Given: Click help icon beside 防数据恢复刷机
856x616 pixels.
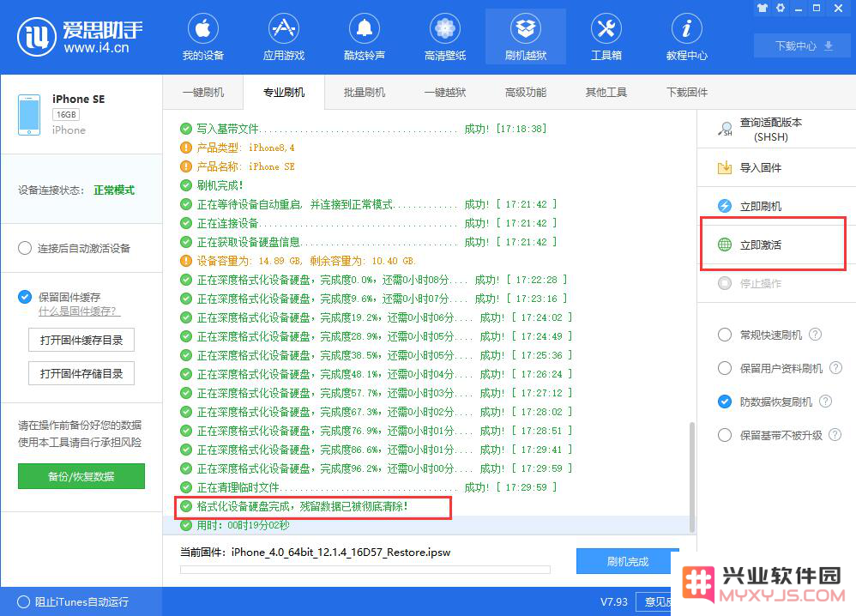Looking at the screenshot, I should pyautogui.click(x=825, y=402).
